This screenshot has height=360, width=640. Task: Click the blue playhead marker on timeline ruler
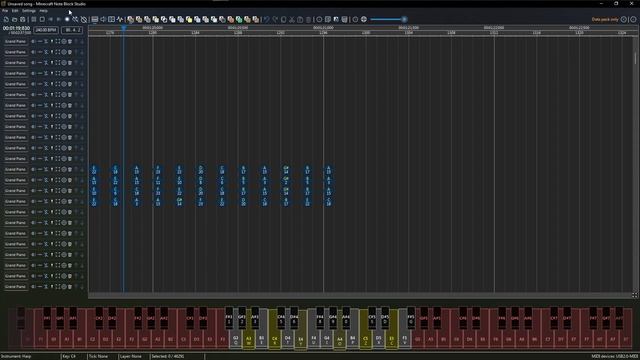tap(123, 28)
